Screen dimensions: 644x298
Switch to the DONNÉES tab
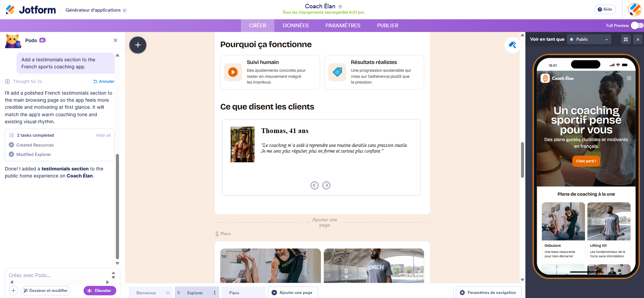pos(296,26)
